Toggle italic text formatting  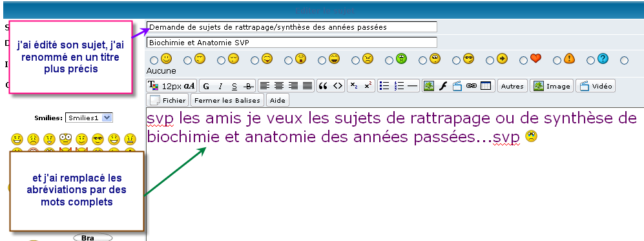[x=220, y=86]
